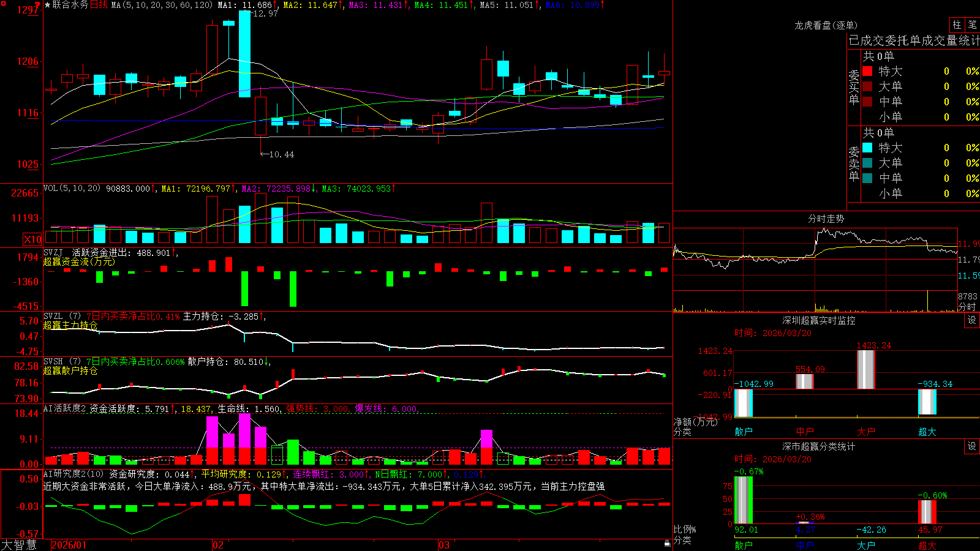The image size is (980, 551).
Task: Click the 554.09 中户 bar in 深圳超赢实时监控
Action: click(805, 381)
